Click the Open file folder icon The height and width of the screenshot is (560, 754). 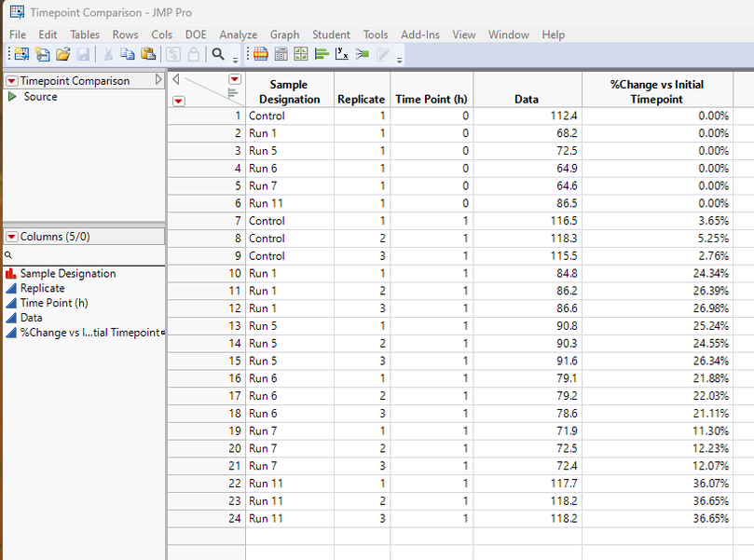(x=63, y=55)
